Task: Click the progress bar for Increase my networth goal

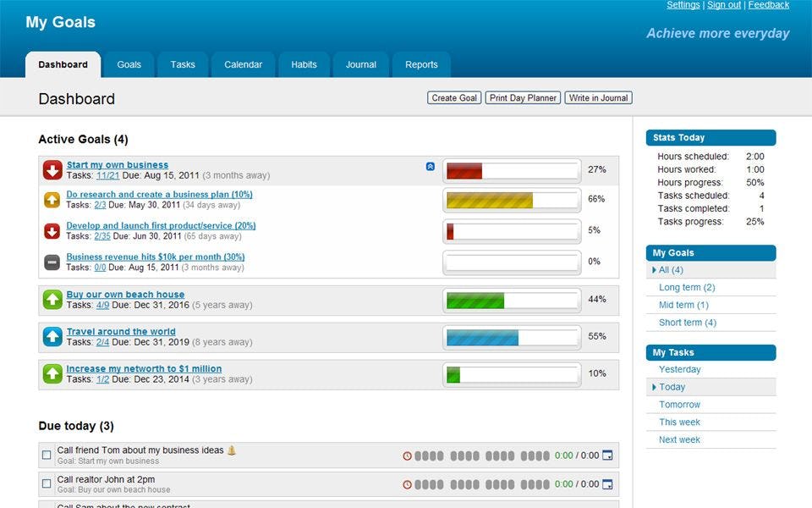Action: [511, 373]
